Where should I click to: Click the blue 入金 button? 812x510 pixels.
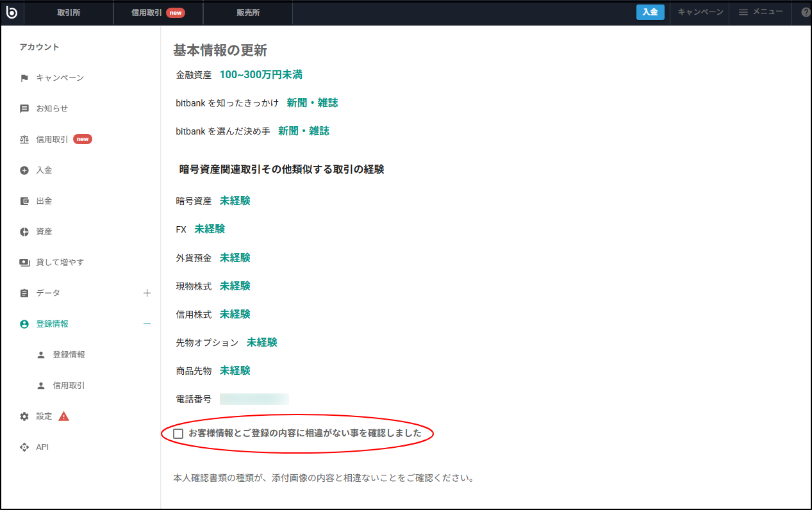coord(650,12)
